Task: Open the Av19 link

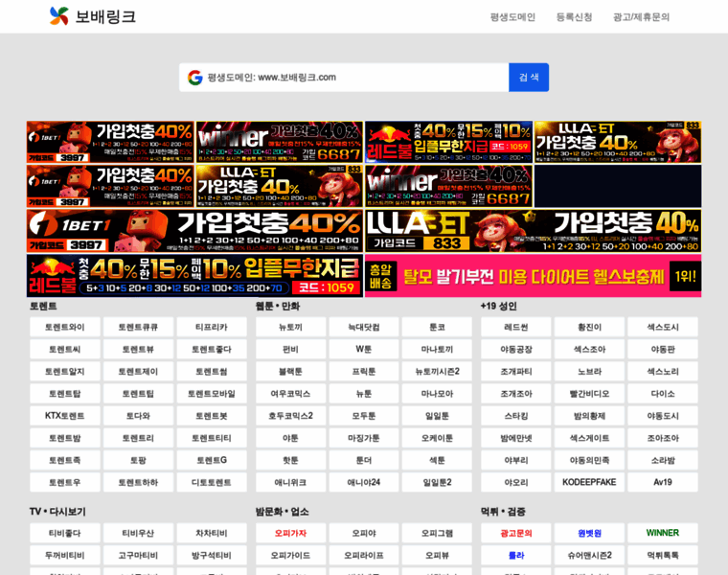Action: (663, 482)
